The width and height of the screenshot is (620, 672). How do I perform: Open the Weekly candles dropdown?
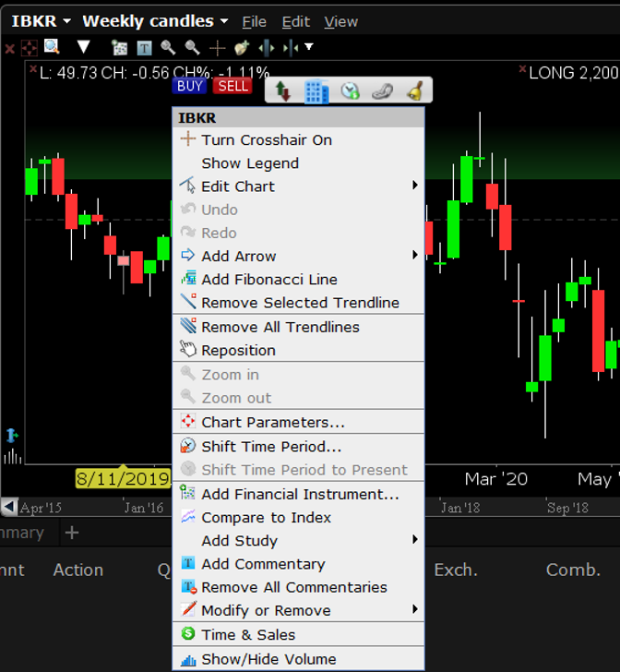155,20
